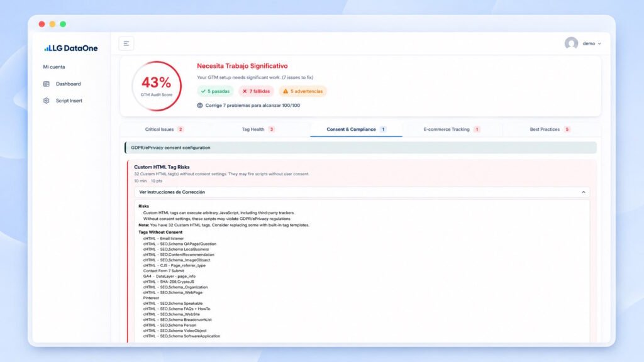
Task: Click the 10 pts value
Action: 157,181
